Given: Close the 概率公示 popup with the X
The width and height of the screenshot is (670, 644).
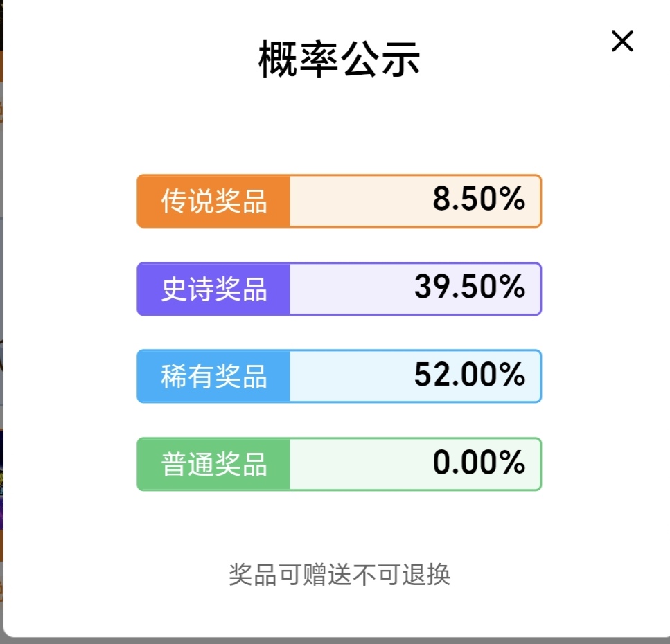Looking at the screenshot, I should 622,42.
